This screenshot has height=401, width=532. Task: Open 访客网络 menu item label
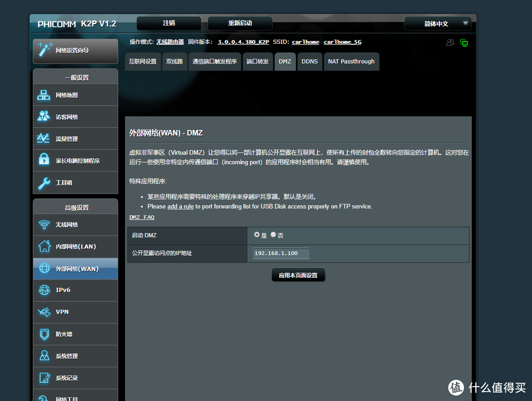click(67, 117)
